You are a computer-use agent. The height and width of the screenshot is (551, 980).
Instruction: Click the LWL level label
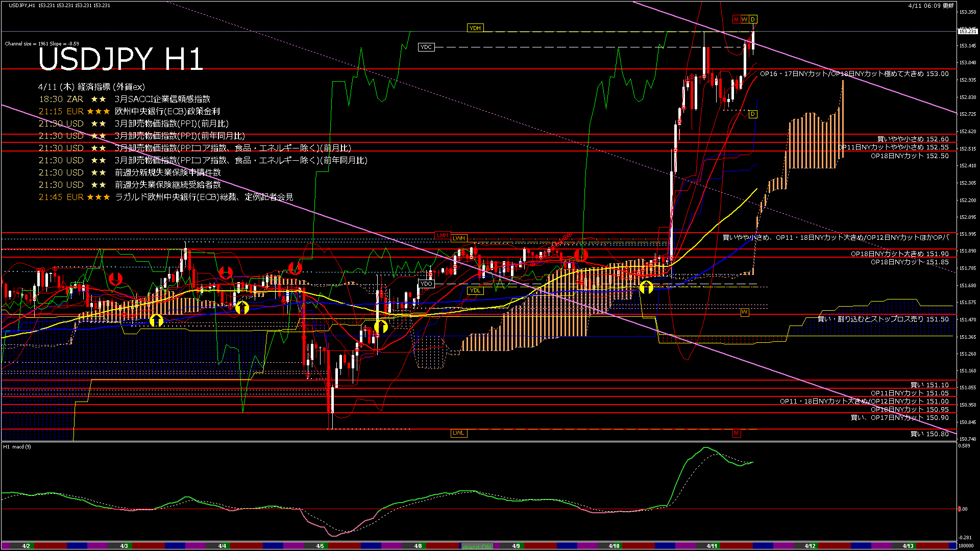458,433
